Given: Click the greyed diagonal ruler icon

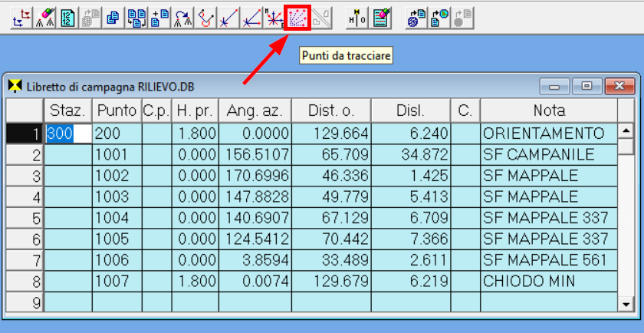Looking at the screenshot, I should 321,18.
